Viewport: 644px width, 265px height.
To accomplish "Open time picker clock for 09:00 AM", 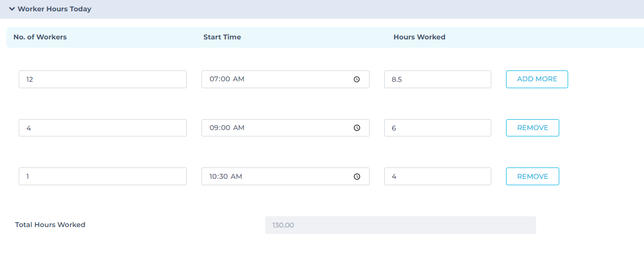I will (357, 128).
